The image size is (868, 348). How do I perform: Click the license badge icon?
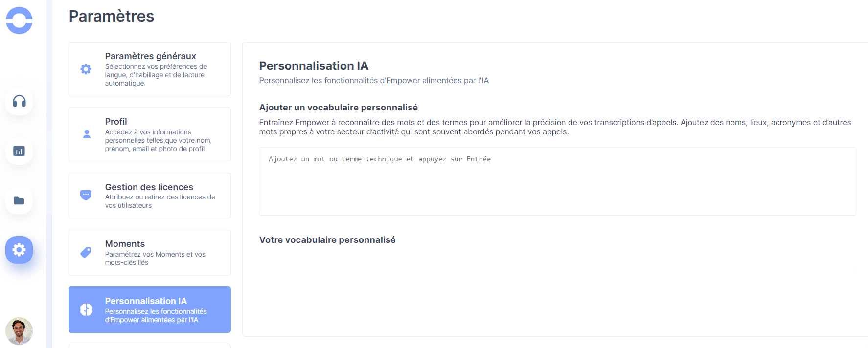[86, 195]
